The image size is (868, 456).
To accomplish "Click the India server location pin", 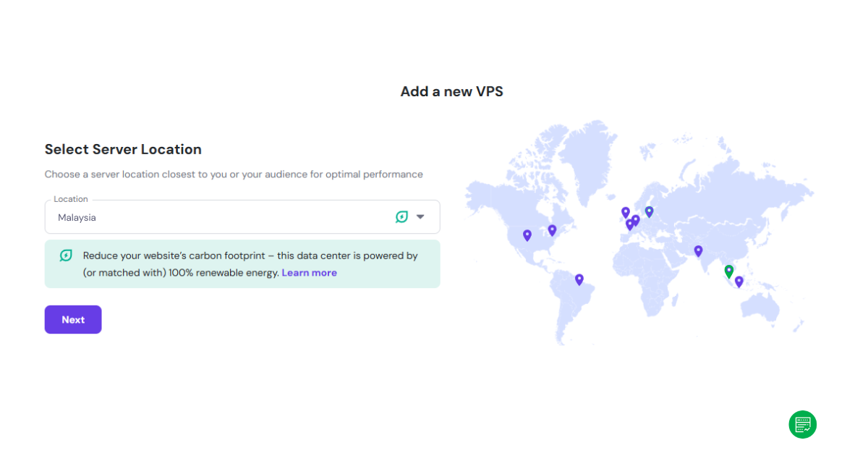I will click(698, 250).
